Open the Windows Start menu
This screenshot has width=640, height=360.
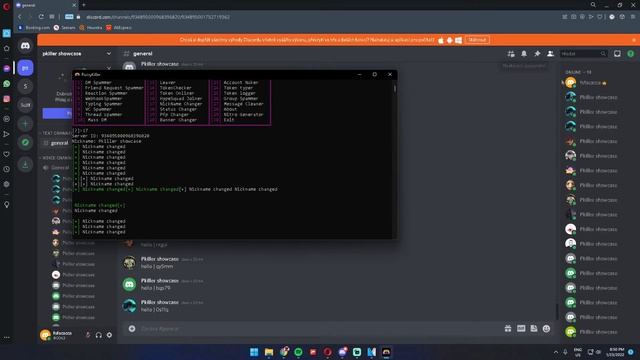click(254, 352)
